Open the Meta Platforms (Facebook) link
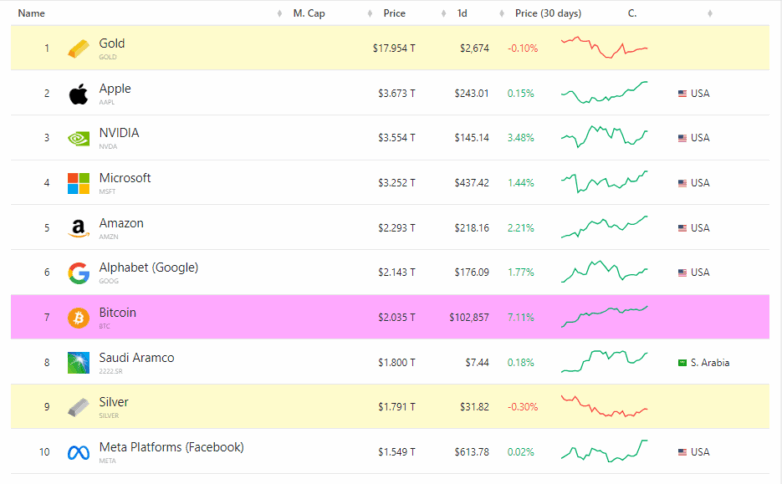The image size is (782, 484). pos(172,447)
